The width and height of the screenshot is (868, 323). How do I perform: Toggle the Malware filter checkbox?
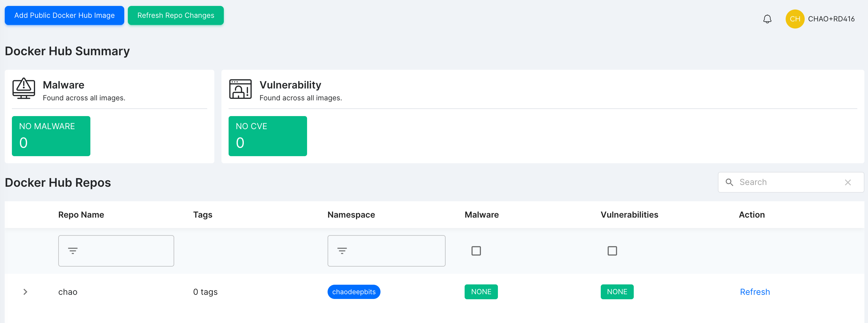coord(476,251)
